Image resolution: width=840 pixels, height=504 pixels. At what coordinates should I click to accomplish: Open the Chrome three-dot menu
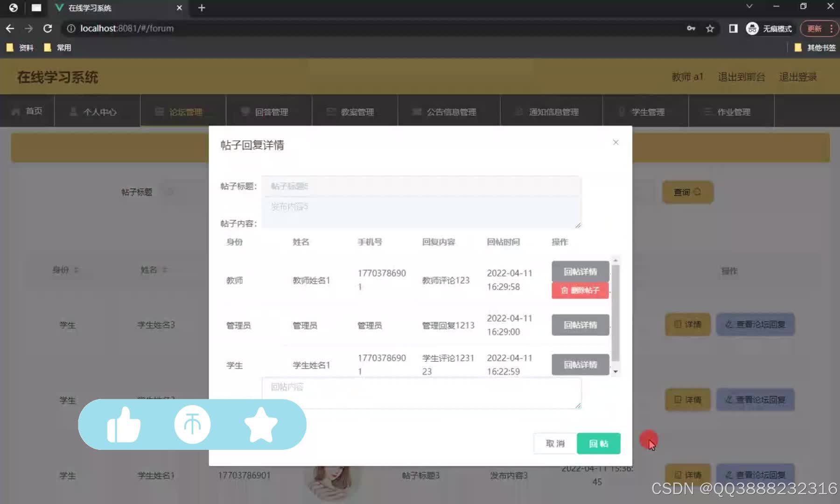tap(832, 28)
